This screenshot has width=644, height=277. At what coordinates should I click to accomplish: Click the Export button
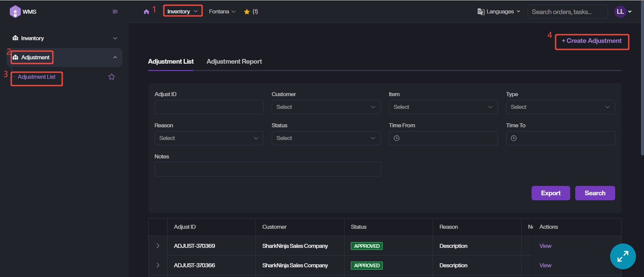pyautogui.click(x=550, y=193)
